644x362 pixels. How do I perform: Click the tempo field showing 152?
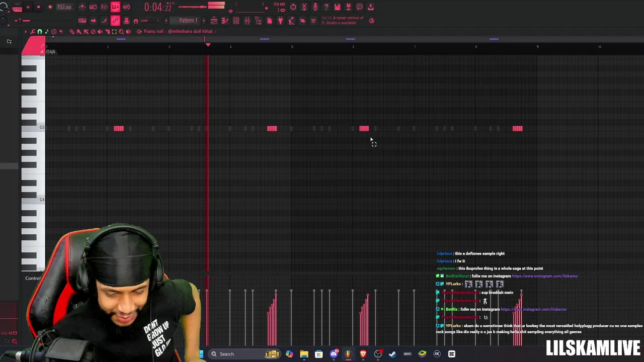[x=64, y=7]
